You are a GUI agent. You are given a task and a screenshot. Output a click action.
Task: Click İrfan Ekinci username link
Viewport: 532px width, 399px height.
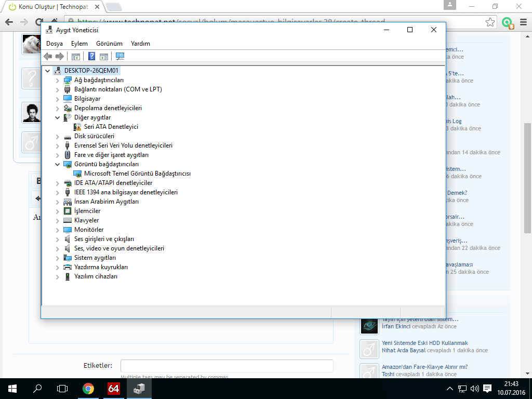pyautogui.click(x=396, y=326)
